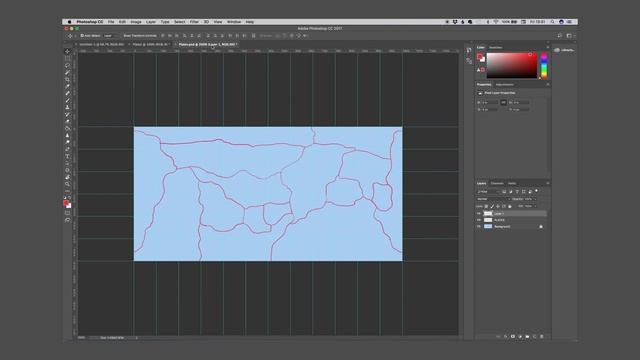This screenshot has height=360, width=640.
Task: Switch to the Paths tab
Action: click(x=512, y=183)
